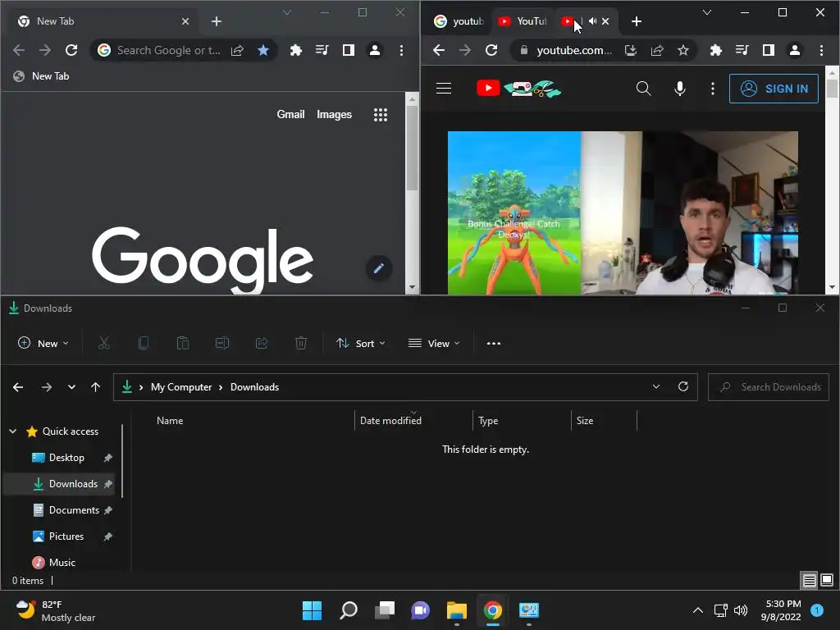Add new tab in left Chrome window
The height and width of the screenshot is (630, 840).
pos(217,21)
